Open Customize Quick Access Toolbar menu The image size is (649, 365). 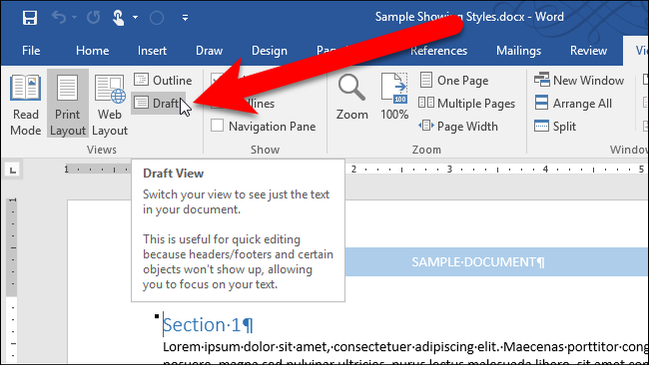[185, 17]
